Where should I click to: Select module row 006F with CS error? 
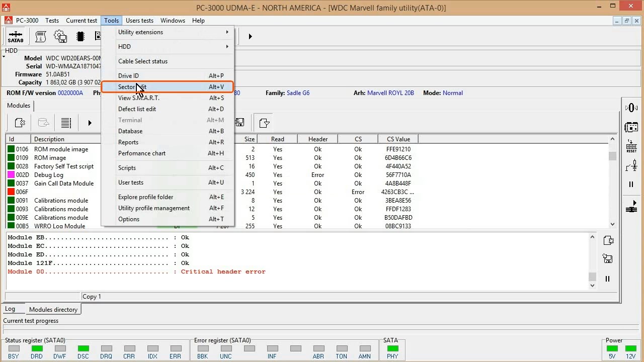pyautogui.click(x=307, y=192)
